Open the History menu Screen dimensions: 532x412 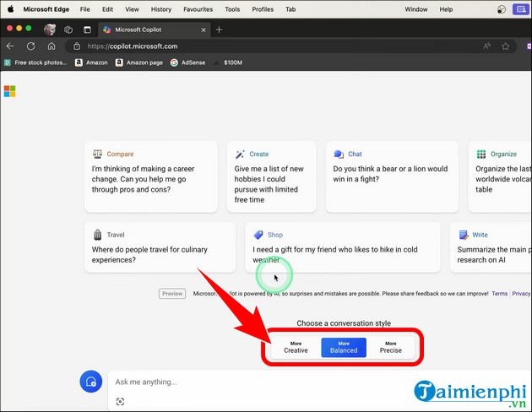[x=161, y=9]
